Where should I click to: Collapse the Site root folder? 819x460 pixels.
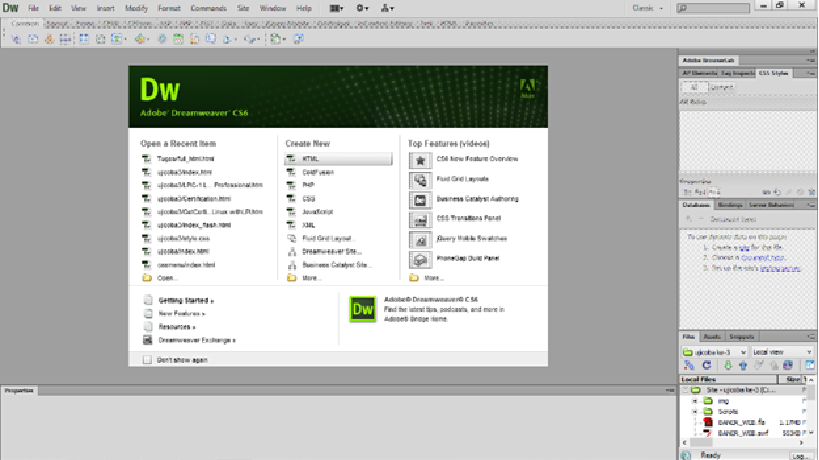click(685, 390)
